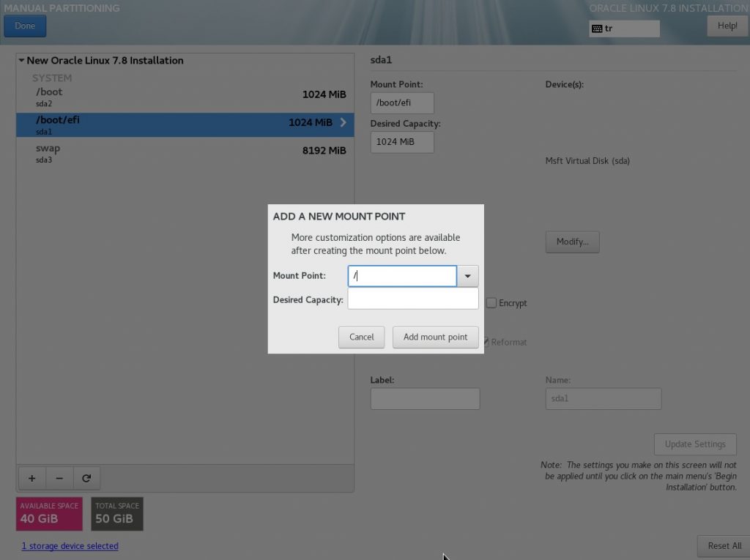Image resolution: width=750 pixels, height=560 pixels.
Task: Click the sda1 heading on right panel
Action: click(x=381, y=60)
